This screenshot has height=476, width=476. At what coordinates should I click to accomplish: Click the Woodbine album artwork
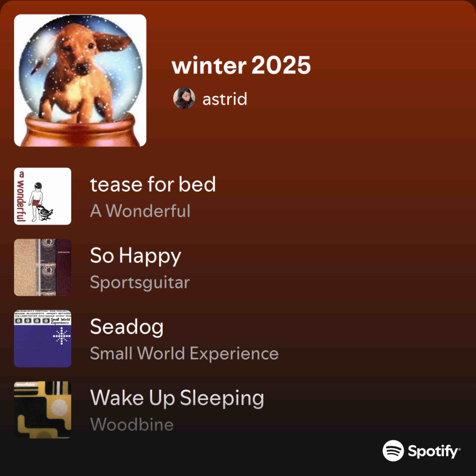(x=43, y=410)
